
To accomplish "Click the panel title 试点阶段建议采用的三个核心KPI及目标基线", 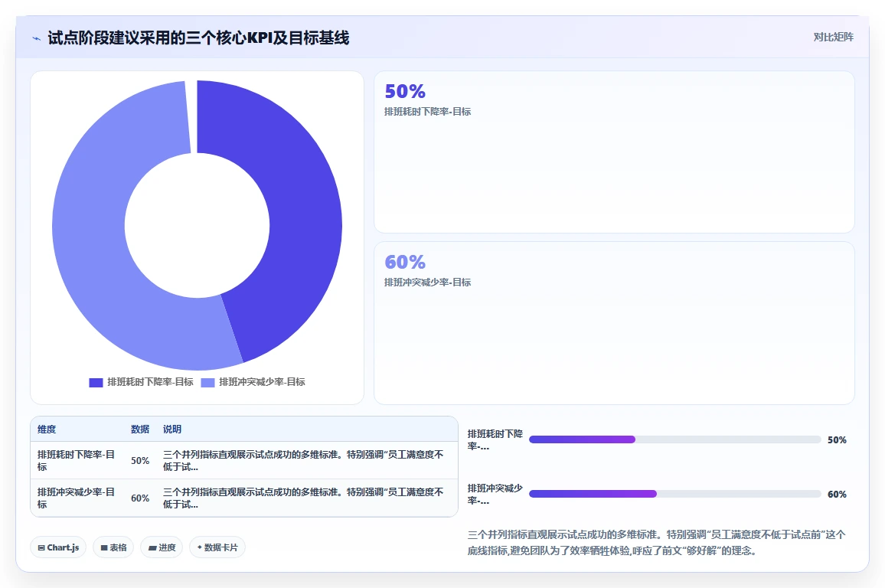I will pyautogui.click(x=199, y=38).
